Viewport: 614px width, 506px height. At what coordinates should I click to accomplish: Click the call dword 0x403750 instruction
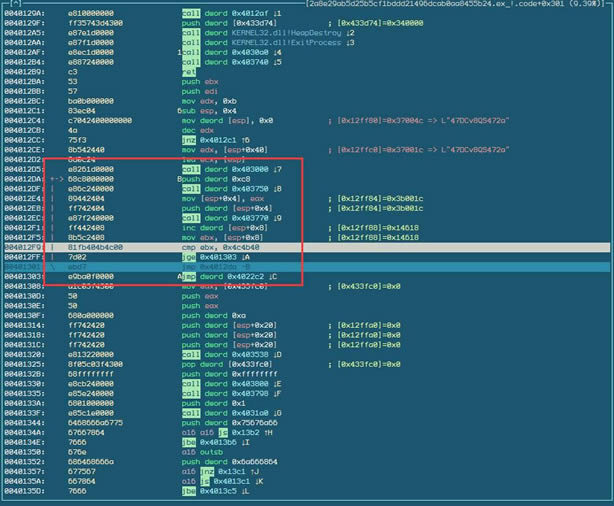225,188
